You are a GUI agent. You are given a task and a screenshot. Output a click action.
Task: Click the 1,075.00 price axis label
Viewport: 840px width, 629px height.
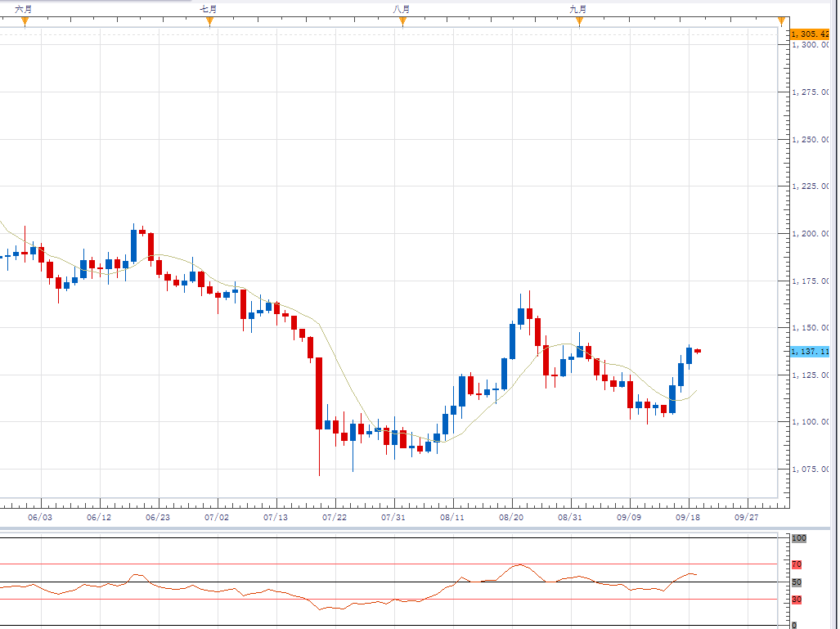(810, 470)
